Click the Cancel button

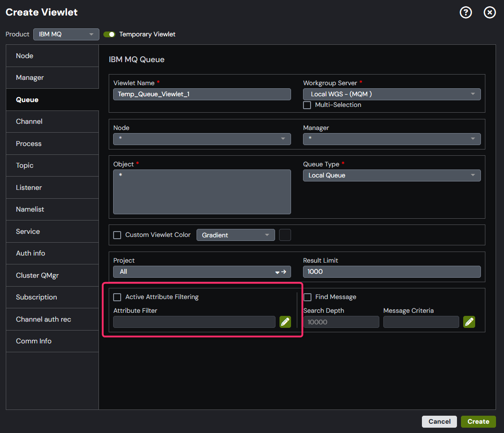(439, 421)
